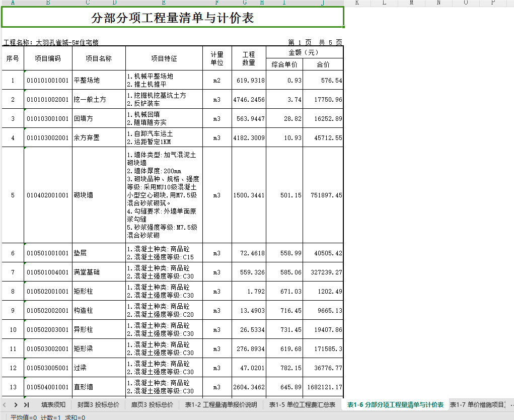The image size is (514, 420).
Task: Switch to the 封面3 投标总价 sheet
Action: [x=98, y=405]
